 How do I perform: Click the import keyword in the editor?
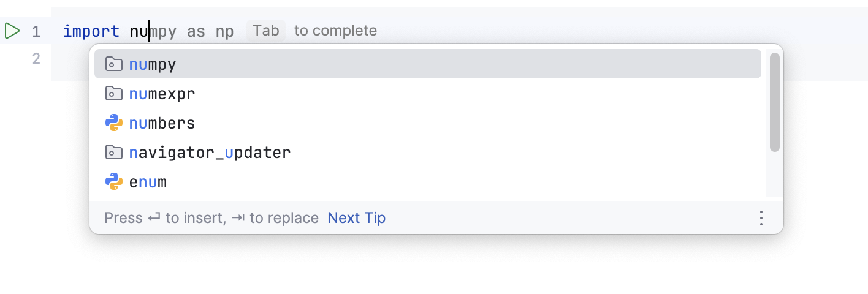[91, 31]
